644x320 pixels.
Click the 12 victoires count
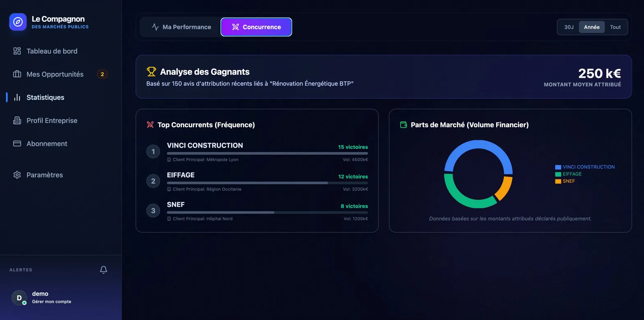353,177
